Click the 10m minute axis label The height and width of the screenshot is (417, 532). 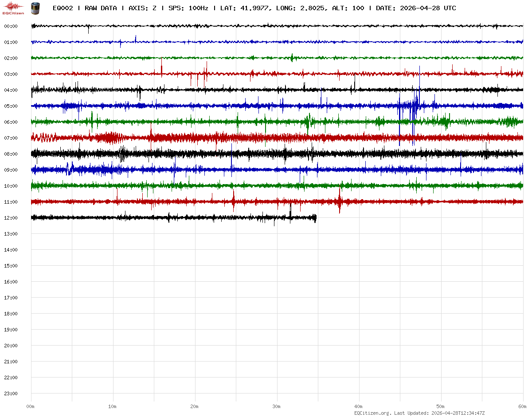113,406
